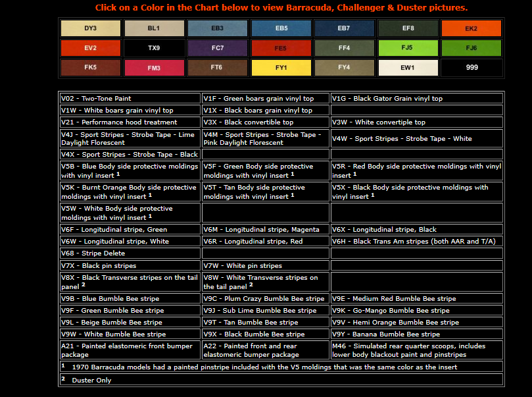Select V9Y Banana Bumble Bee stripe

coord(417,334)
